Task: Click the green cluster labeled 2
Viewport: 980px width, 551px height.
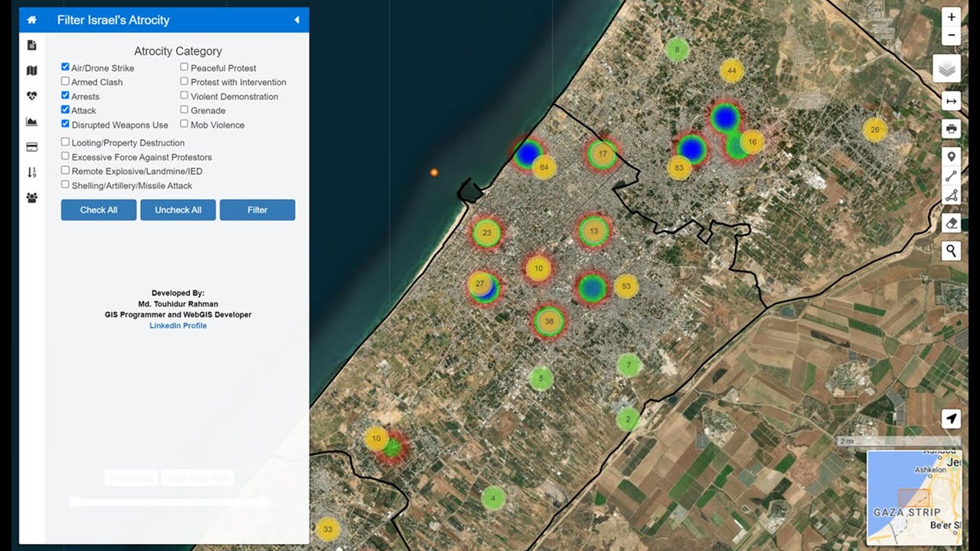Action: 628,419
